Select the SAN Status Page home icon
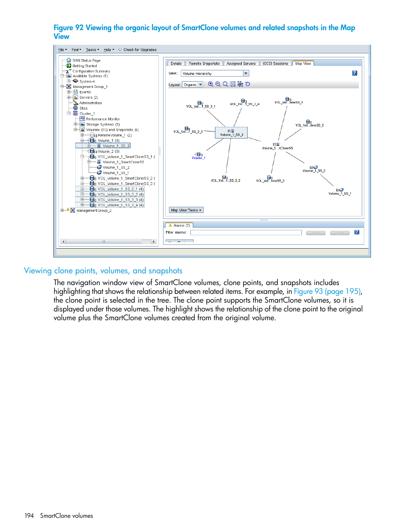Image resolution: width=399 pixels, height=532 pixels. [x=69, y=60]
